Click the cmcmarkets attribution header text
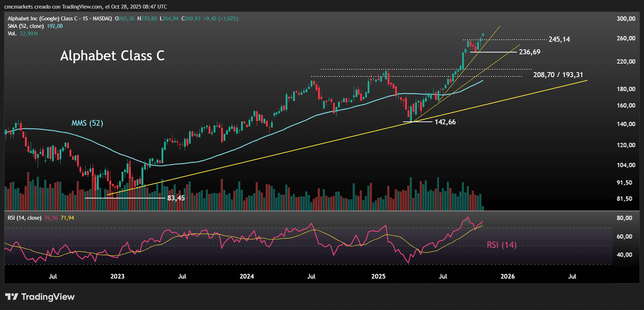 (86, 7)
